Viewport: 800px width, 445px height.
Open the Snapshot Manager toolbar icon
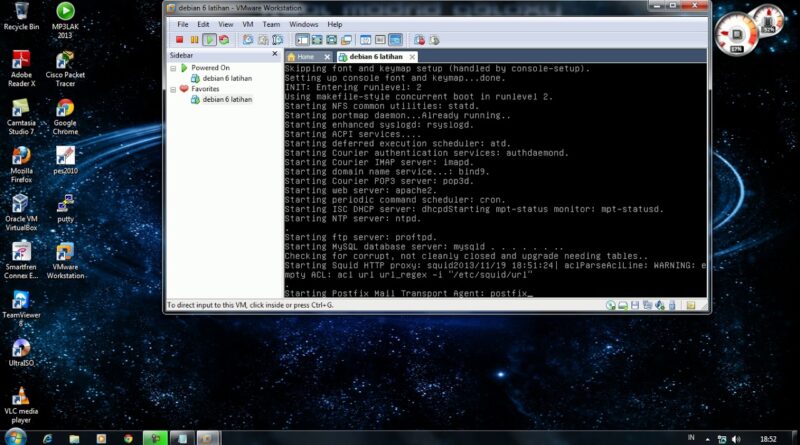pos(278,40)
